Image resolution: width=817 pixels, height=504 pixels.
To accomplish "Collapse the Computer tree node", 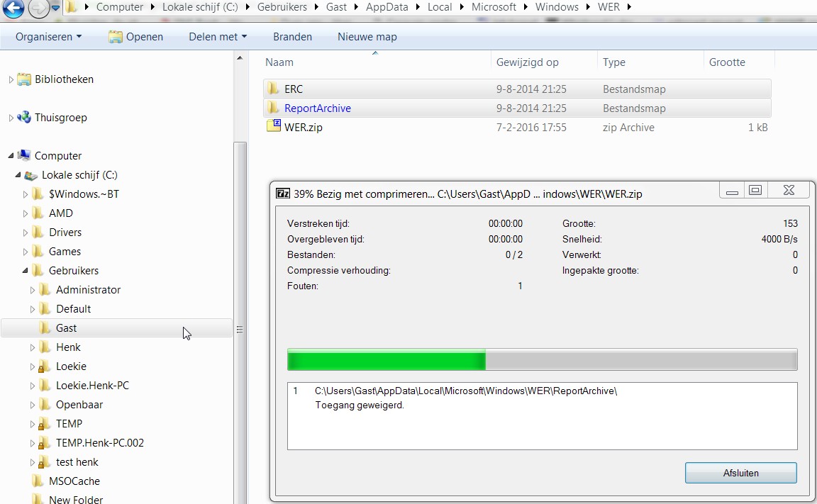I will [11, 156].
